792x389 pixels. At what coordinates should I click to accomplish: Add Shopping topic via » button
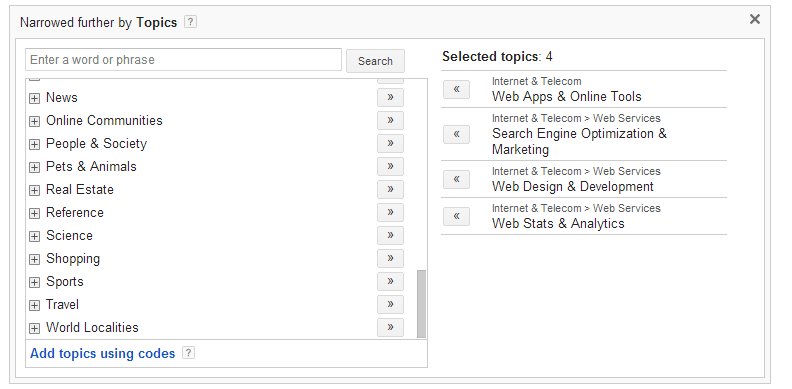click(x=390, y=258)
